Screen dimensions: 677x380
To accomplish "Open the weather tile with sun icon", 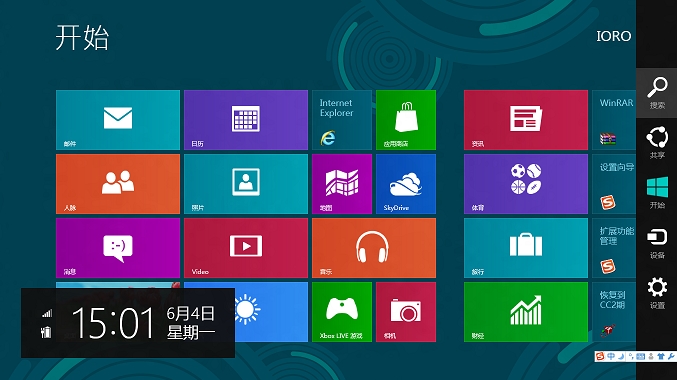I will coord(271,312).
